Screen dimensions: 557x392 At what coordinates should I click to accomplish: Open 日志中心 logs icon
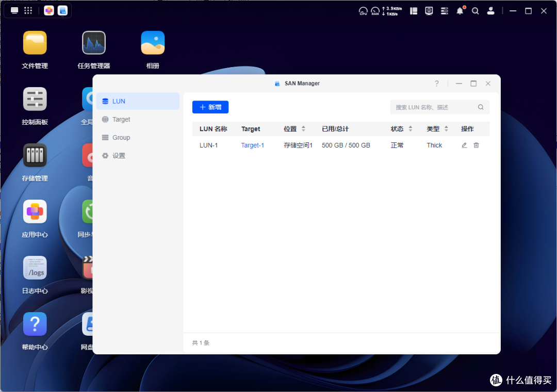tap(35, 268)
